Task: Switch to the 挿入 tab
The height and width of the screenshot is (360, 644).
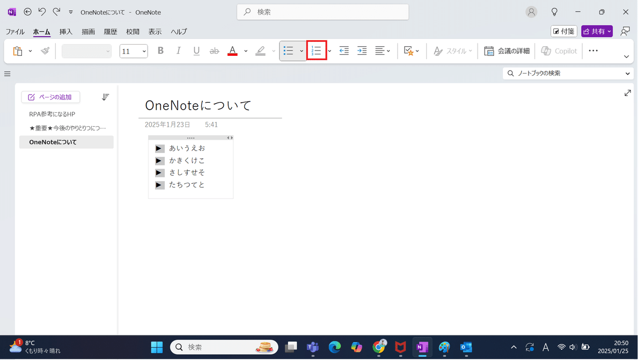Action: pyautogui.click(x=66, y=32)
